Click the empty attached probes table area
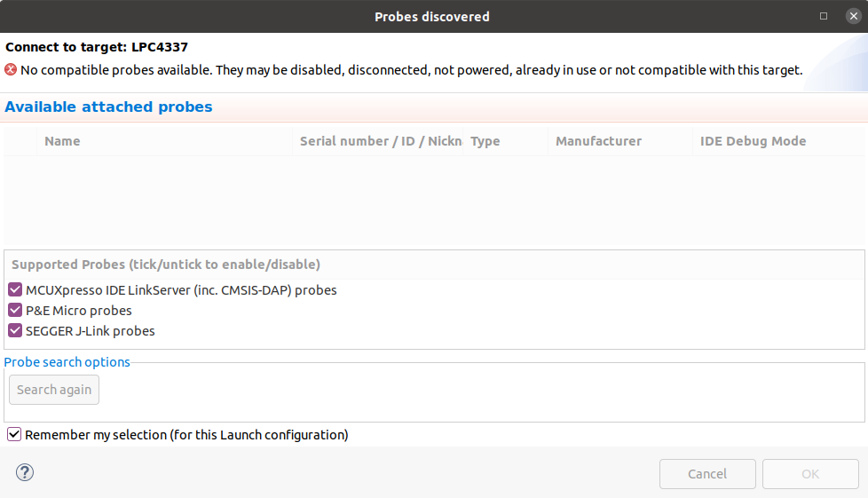This screenshot has width=868, height=498. click(433, 201)
